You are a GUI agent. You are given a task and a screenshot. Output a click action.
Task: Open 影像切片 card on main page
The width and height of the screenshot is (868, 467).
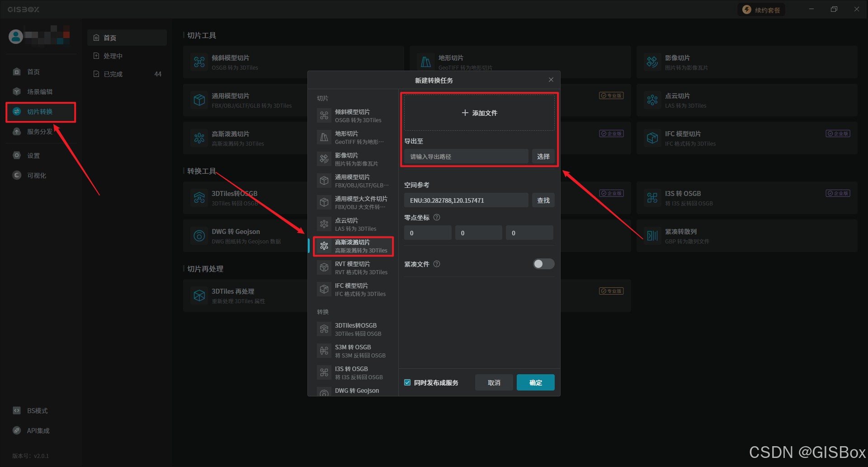[x=747, y=62]
